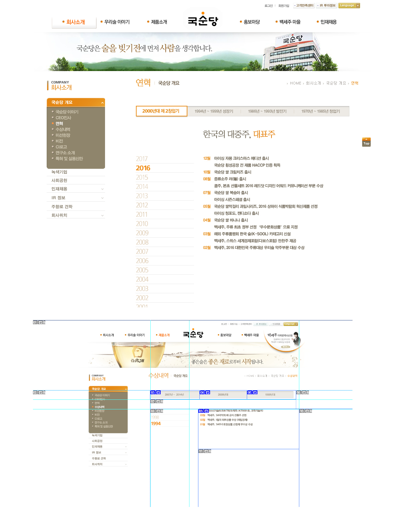
Task: Select year 2015 in the history list
Action: (142, 178)
